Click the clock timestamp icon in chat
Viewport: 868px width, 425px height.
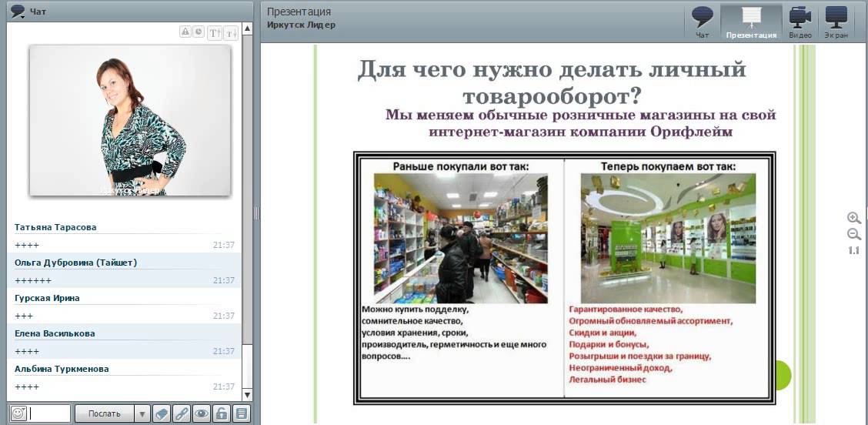[x=199, y=32]
